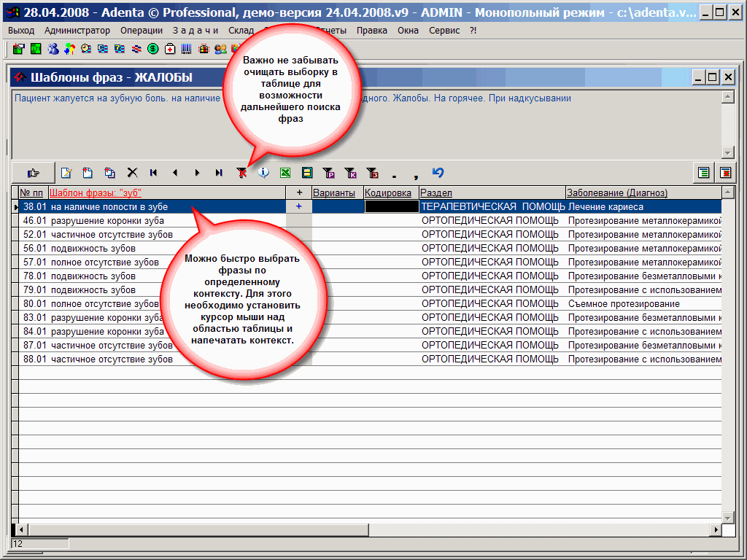Image resolution: width=747 pixels, height=560 pixels.
Task: Toggle the plus cell in row 38.01
Action: 298,206
